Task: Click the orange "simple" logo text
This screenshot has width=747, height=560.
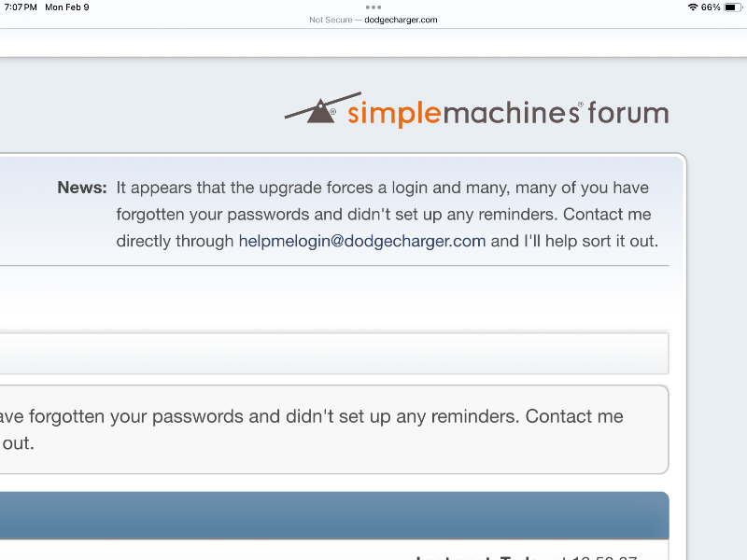Action: tap(393, 114)
